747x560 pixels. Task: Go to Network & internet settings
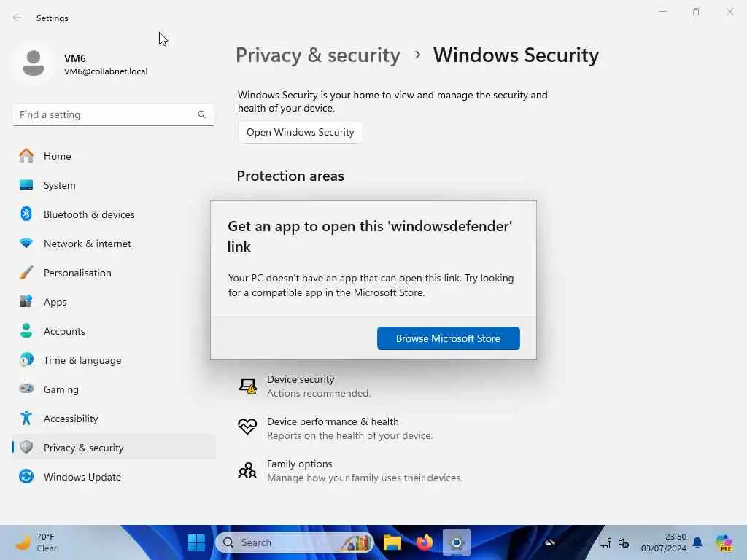coord(87,244)
